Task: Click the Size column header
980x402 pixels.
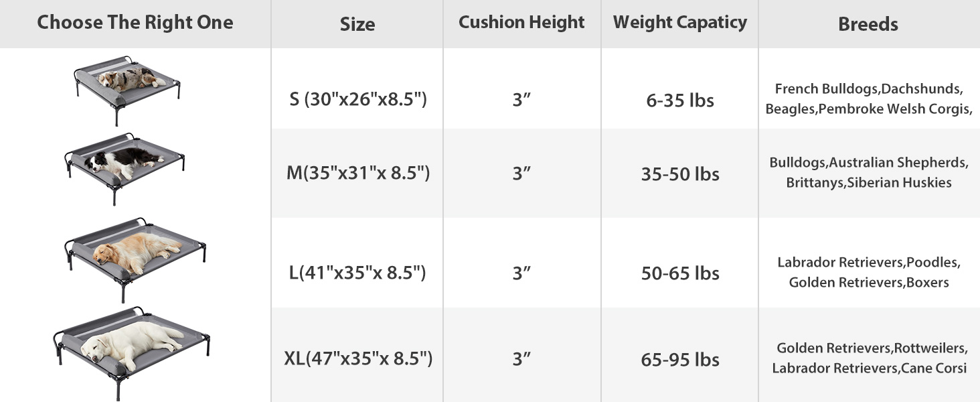Action: (357, 24)
